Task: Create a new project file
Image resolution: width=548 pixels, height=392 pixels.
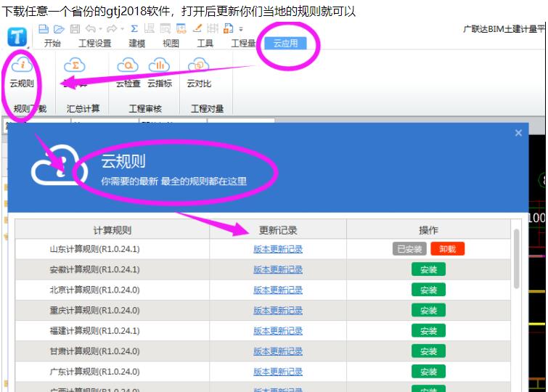Action: (x=44, y=29)
